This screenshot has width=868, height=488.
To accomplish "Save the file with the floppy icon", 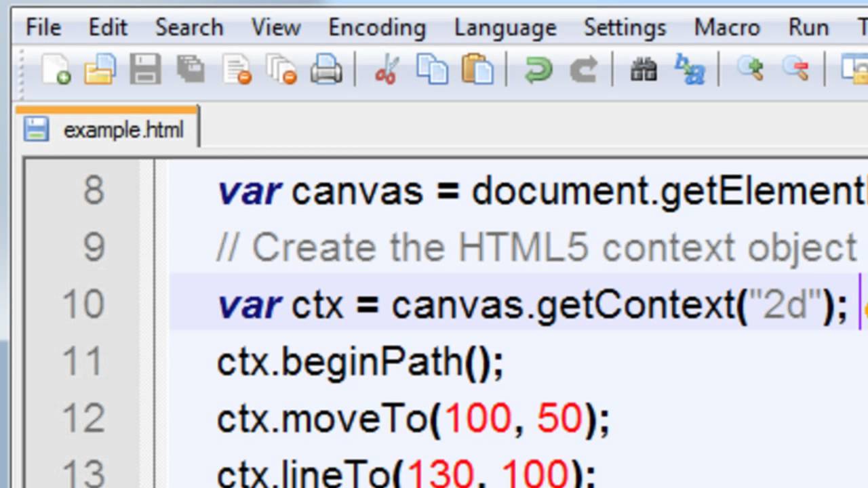I will tap(145, 69).
